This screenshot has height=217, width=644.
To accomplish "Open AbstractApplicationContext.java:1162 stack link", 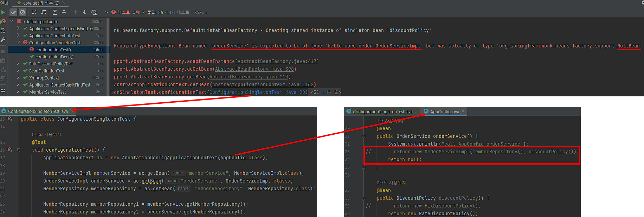I will click(263, 84).
